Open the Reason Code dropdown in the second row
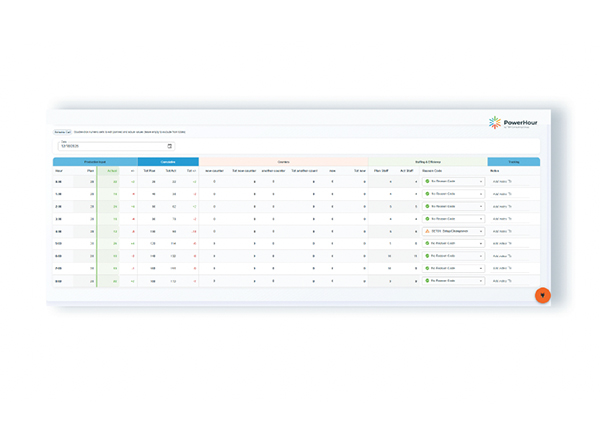600x445 pixels. click(480, 194)
